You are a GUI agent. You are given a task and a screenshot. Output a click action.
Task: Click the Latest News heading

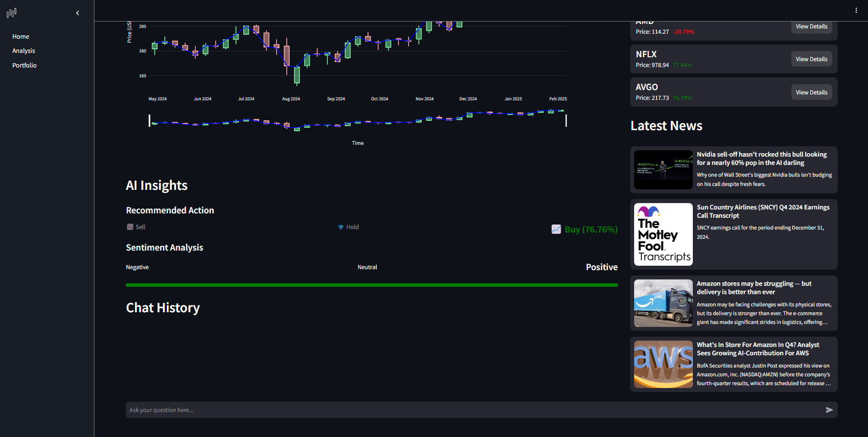(x=666, y=126)
